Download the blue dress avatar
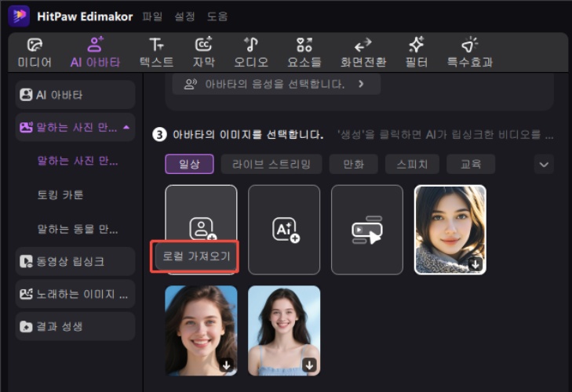Viewport: 572px width, 392px height. (x=309, y=365)
